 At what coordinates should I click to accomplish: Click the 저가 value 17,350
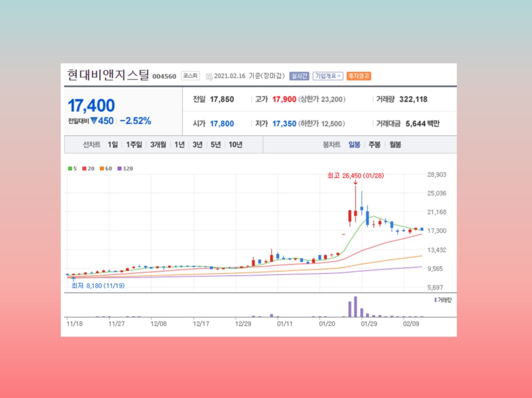(284, 124)
